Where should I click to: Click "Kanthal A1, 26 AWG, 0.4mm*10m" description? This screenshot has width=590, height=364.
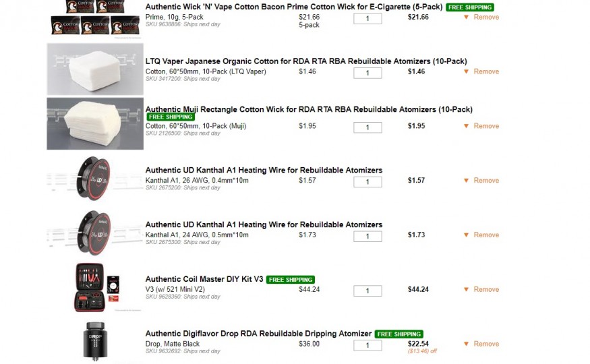click(x=197, y=181)
